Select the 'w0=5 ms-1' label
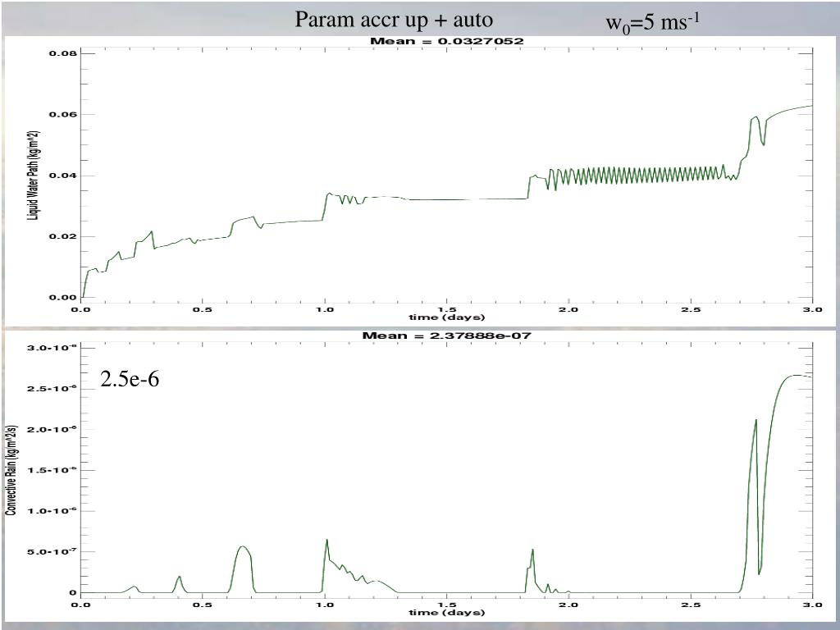Screen dimensions: 840x630 tap(652, 22)
